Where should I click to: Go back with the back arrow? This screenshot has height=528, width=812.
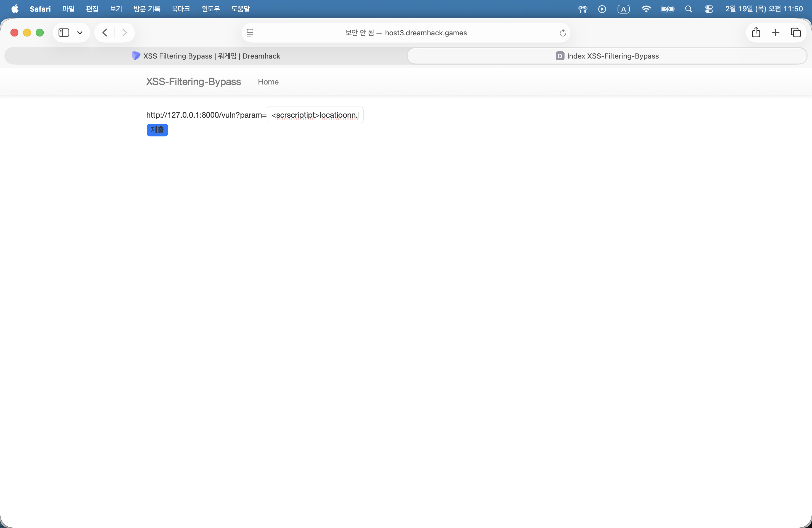(105, 33)
